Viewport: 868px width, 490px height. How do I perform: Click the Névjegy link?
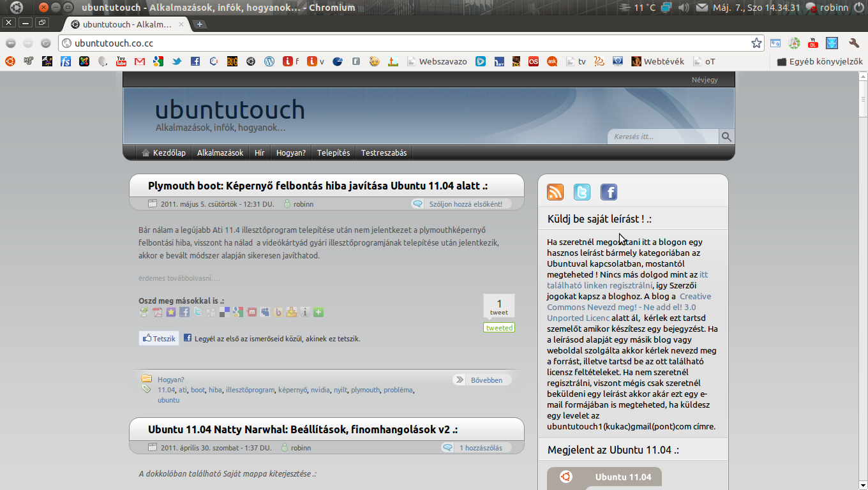pos(705,80)
